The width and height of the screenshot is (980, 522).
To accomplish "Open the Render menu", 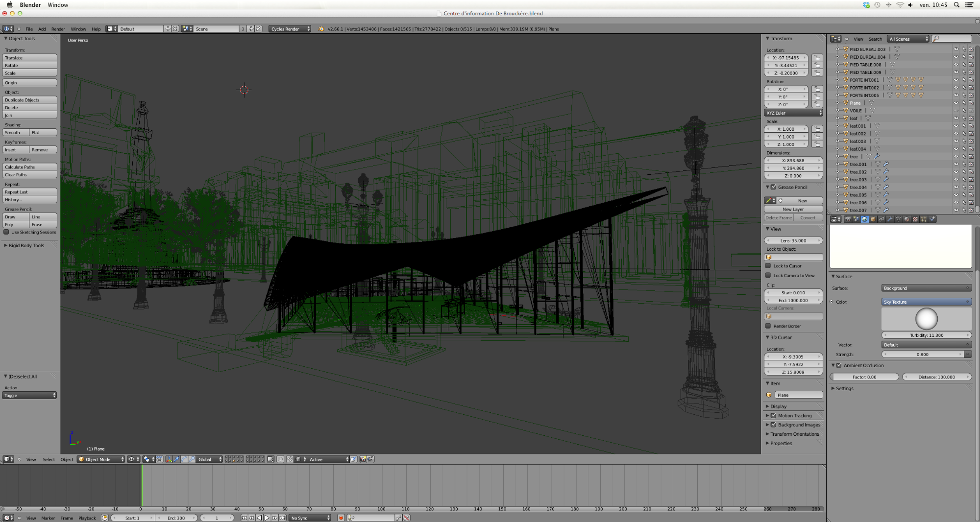I will (58, 29).
